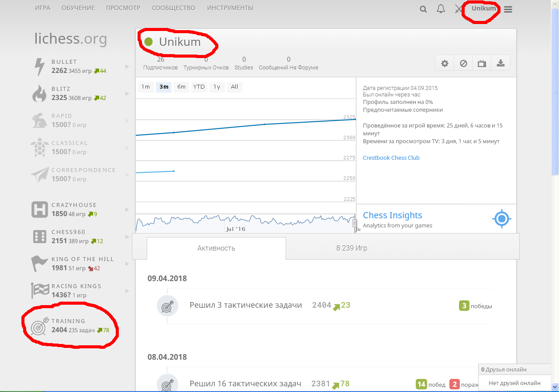The width and height of the screenshot is (559, 392).
Task: Switch to the Активность tab
Action: point(216,248)
